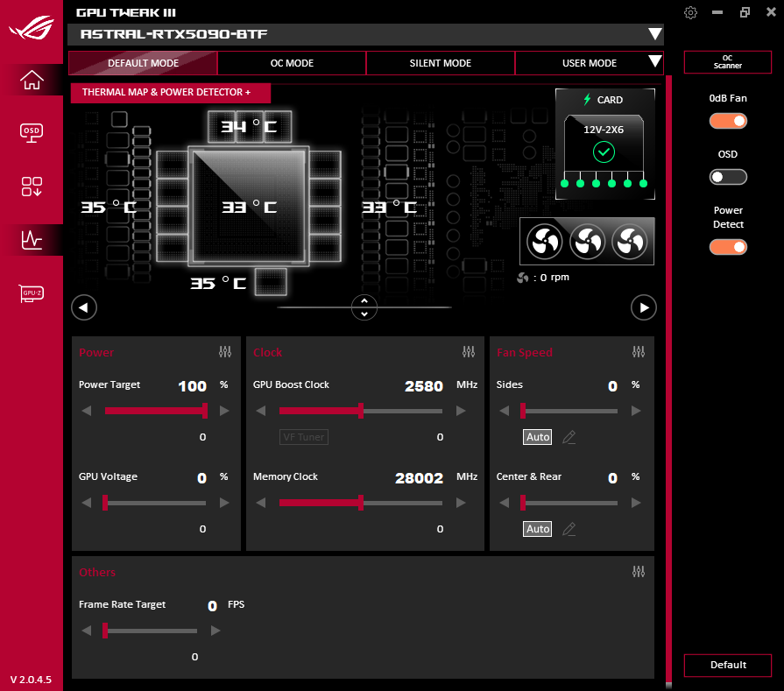Click the GPU Boost Clock value 2580
Image resolution: width=784 pixels, height=691 pixels.
click(423, 386)
